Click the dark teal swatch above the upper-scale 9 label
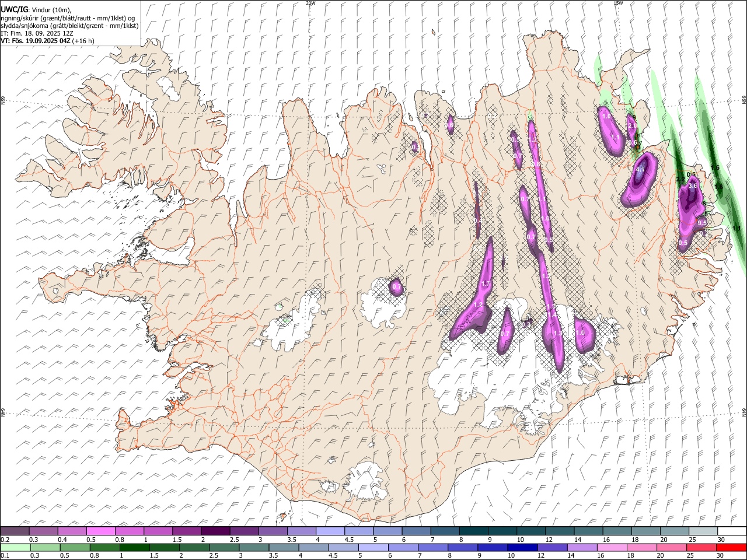 pos(502,531)
